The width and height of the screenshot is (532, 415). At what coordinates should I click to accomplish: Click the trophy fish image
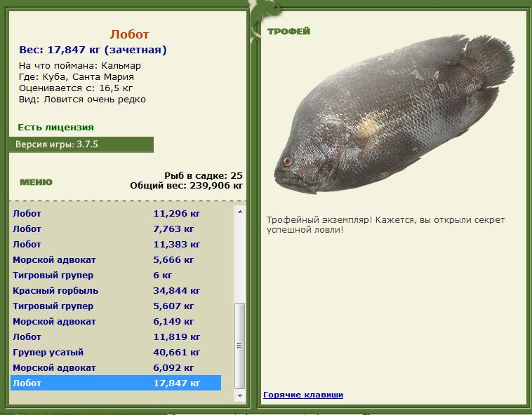click(394, 114)
